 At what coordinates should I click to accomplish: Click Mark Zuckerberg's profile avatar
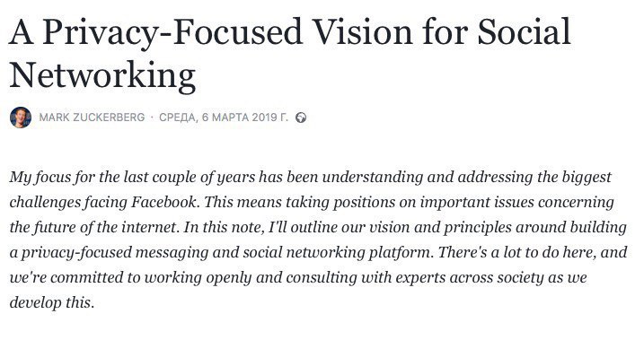tap(21, 118)
